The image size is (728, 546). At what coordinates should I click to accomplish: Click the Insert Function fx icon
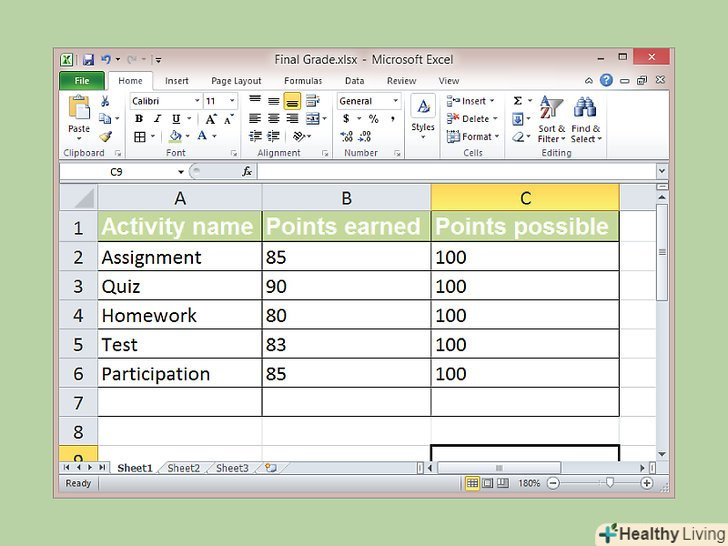tap(247, 172)
